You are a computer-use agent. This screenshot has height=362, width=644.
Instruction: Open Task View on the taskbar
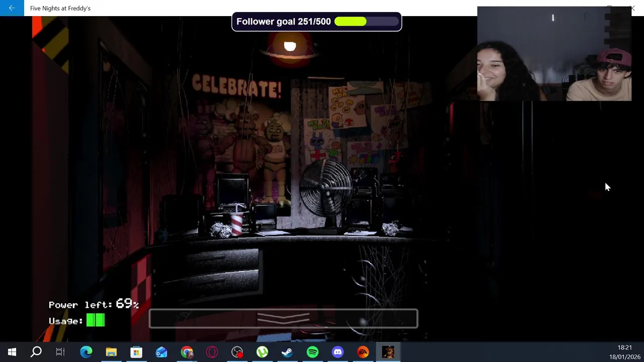point(60,352)
